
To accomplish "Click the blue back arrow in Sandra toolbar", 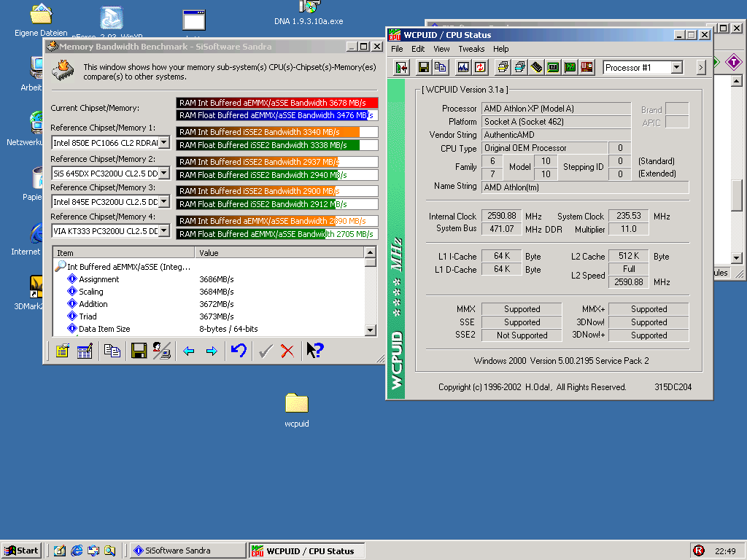I will click(x=188, y=351).
